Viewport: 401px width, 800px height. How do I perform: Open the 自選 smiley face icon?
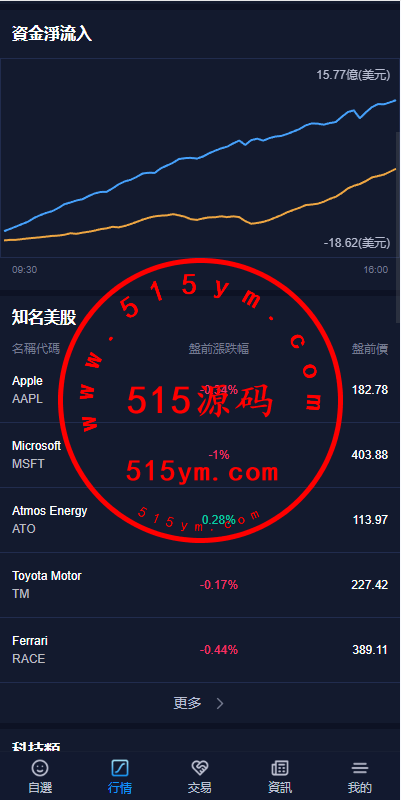point(40,768)
